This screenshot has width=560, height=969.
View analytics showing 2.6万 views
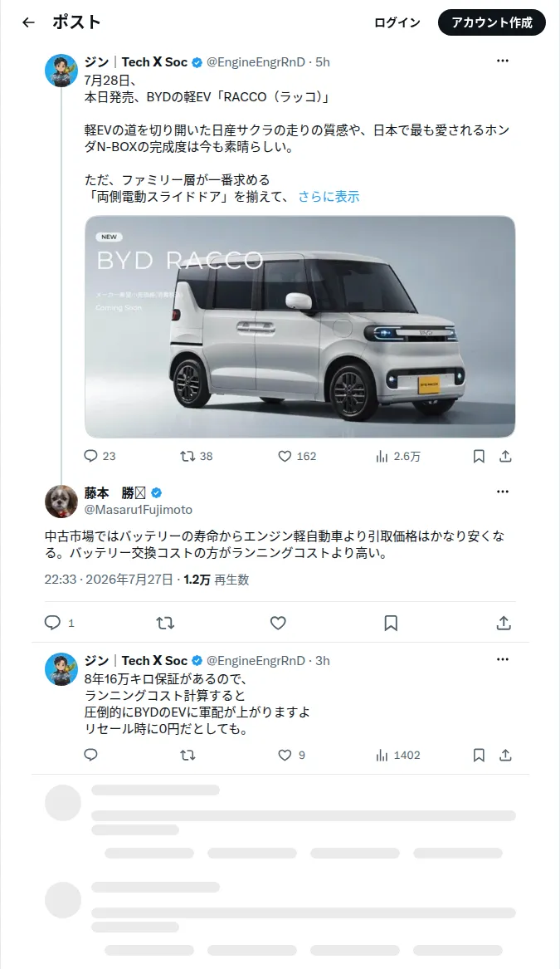pos(398,456)
